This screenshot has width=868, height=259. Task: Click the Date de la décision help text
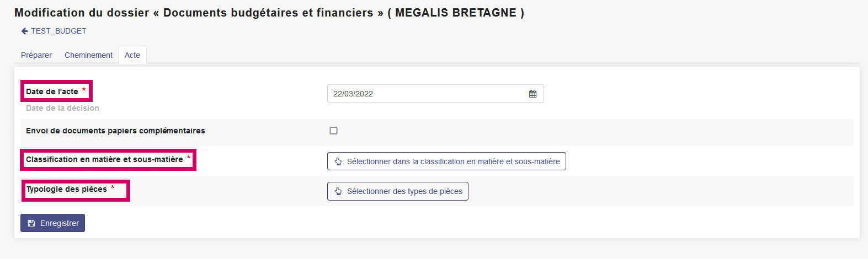pos(62,108)
